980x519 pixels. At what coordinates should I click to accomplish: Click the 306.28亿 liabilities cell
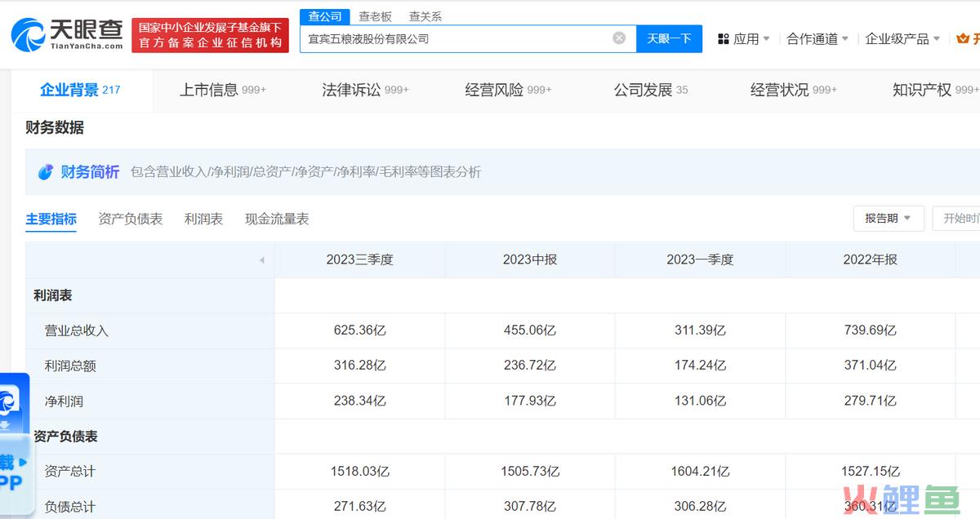pyautogui.click(x=700, y=506)
